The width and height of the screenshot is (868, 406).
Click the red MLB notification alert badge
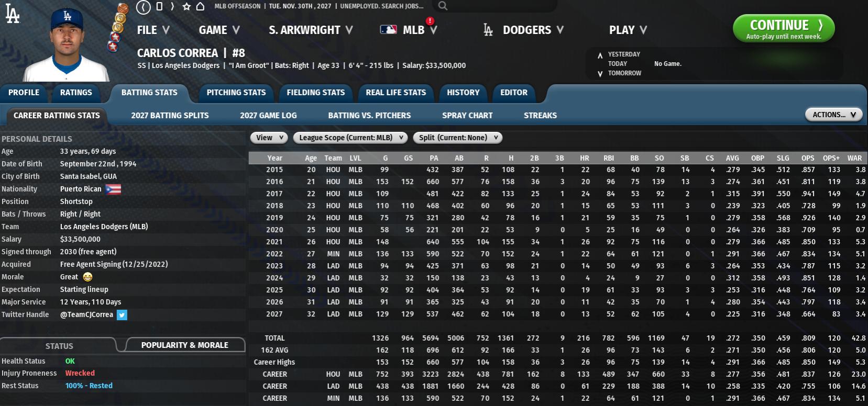[x=430, y=21]
